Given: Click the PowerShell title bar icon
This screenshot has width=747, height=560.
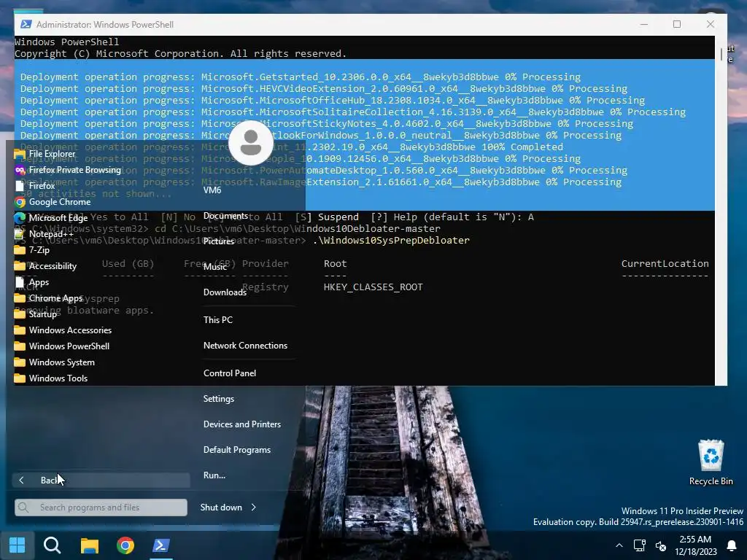Looking at the screenshot, I should click(x=26, y=24).
